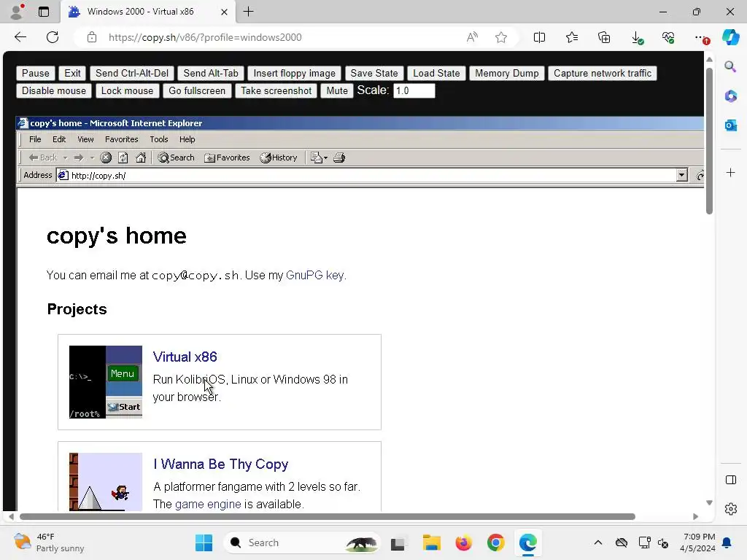The image size is (747, 560).
Task: Open dropdown next to IE Forward button
Action: 92,158
